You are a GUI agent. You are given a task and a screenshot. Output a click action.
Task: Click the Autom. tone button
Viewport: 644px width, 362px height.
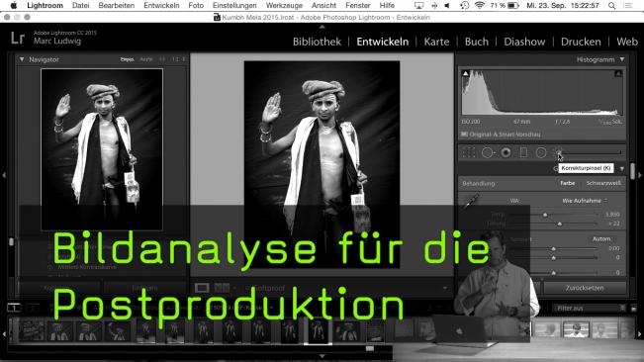click(x=601, y=239)
